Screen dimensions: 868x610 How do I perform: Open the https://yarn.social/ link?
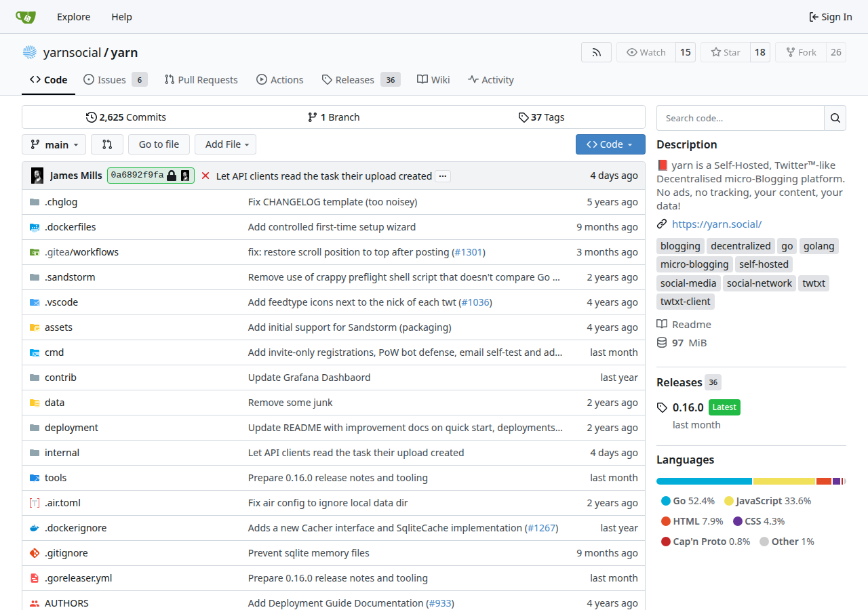point(717,224)
